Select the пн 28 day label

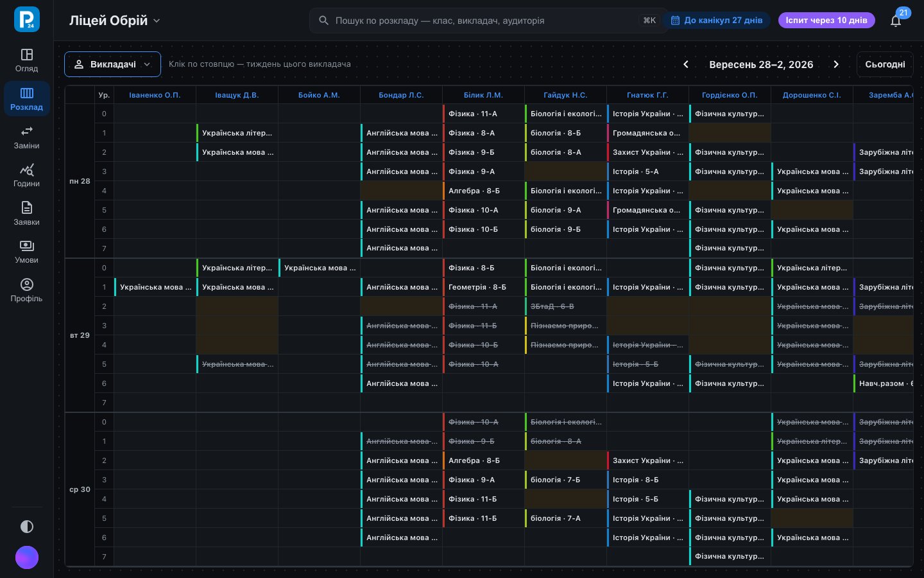tap(80, 181)
